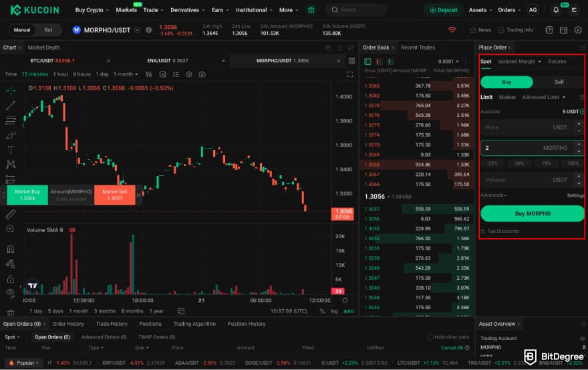
Task: Select the crosshair cursor tool
Action: click(x=11, y=90)
